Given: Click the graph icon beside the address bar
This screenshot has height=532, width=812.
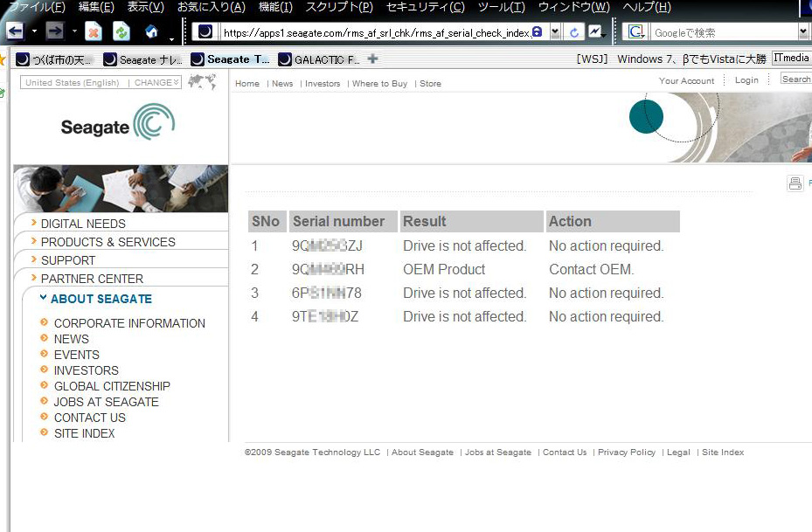Looking at the screenshot, I should click(x=595, y=32).
